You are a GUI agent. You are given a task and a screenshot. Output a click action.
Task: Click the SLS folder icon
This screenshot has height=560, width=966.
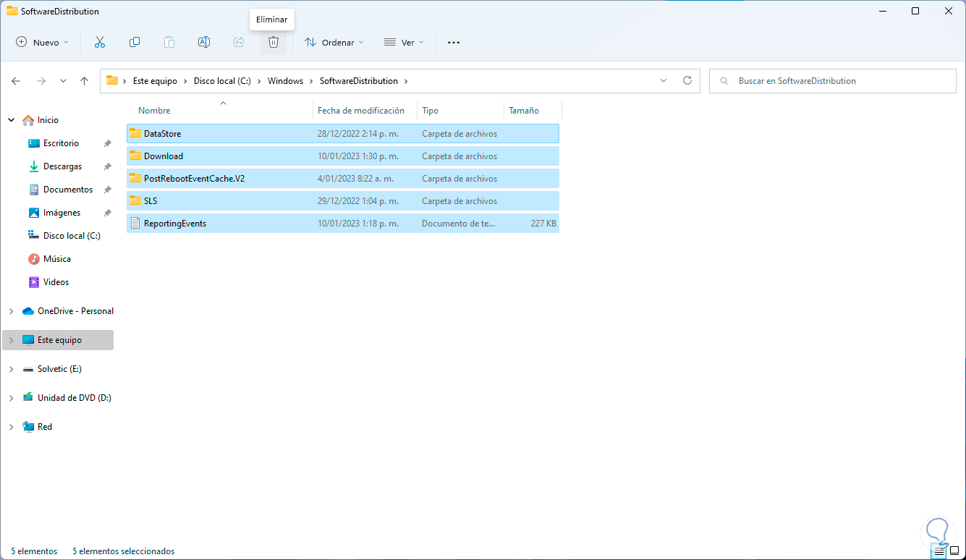135,200
